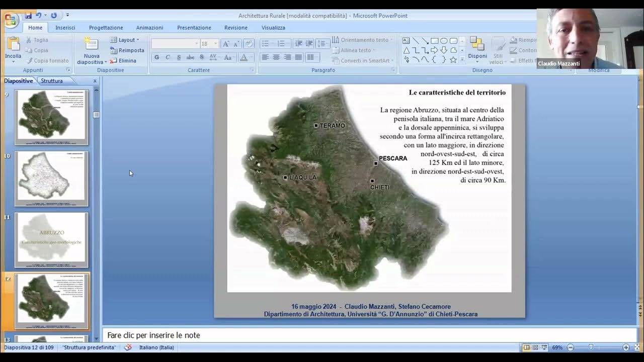Image resolution: width=644 pixels, height=362 pixels.
Task: Select the ellipse shape in Disegno gallery
Action: [444, 41]
